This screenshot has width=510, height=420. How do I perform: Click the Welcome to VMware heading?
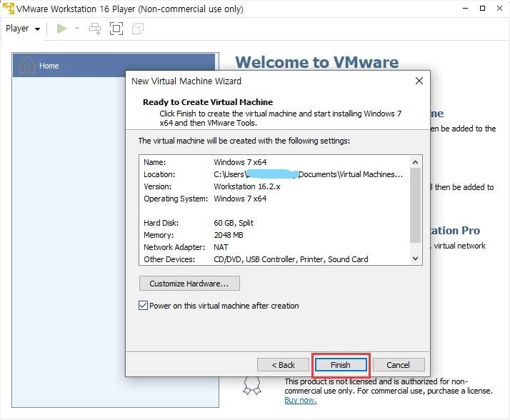click(317, 62)
